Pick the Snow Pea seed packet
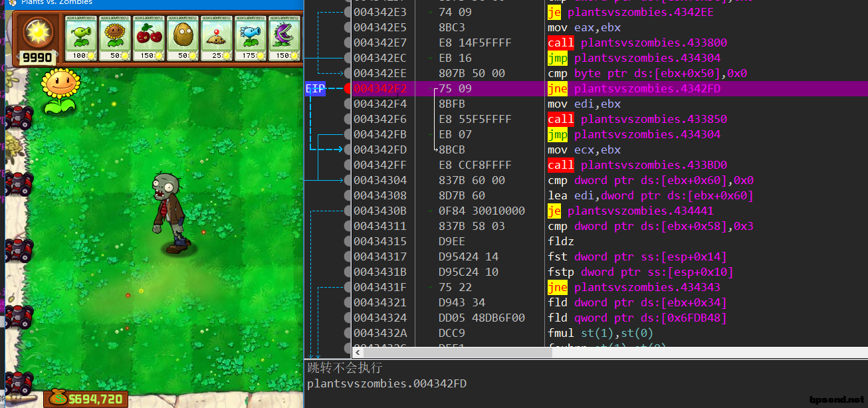Image resolution: width=868 pixels, height=408 pixels. (x=251, y=39)
